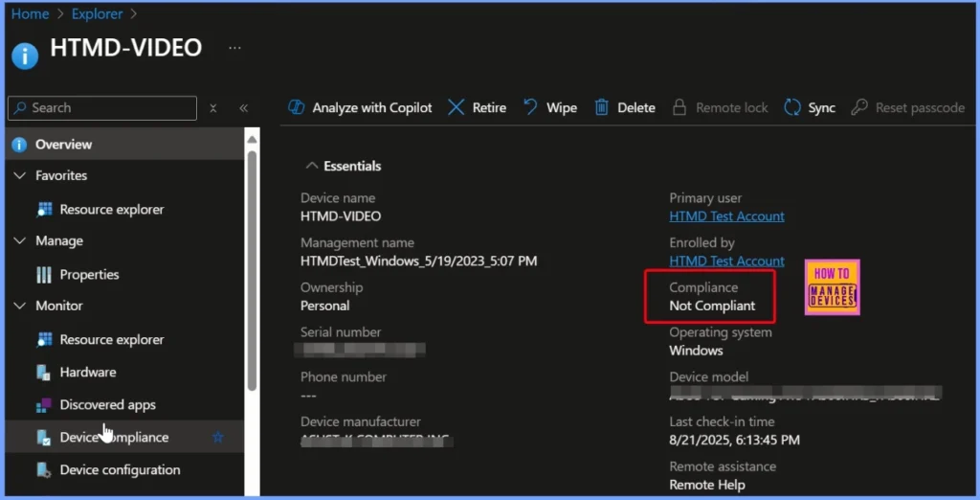Viewport: 980px width, 500px height.
Task: Click Resource explorer icon under Favorites
Action: [x=44, y=210]
